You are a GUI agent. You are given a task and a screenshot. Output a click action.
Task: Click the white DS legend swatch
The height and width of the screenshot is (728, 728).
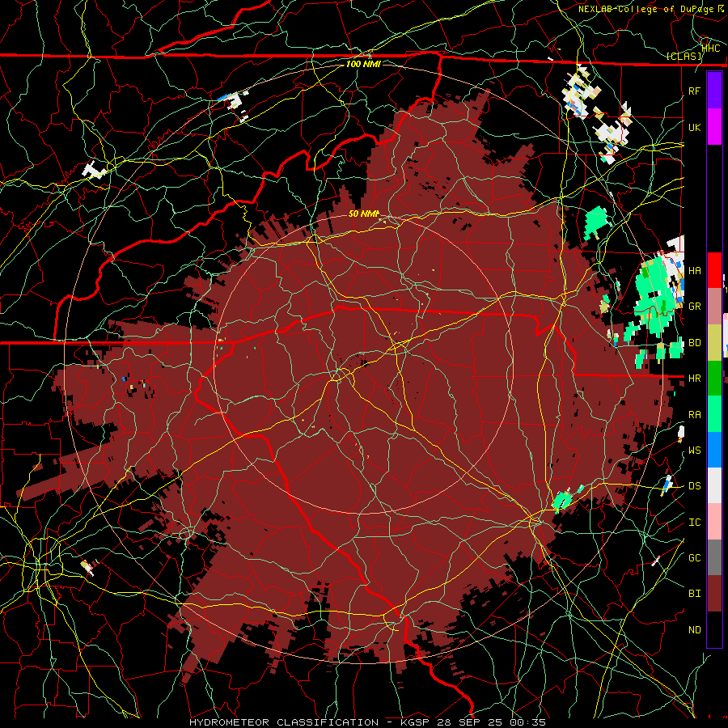point(714,485)
